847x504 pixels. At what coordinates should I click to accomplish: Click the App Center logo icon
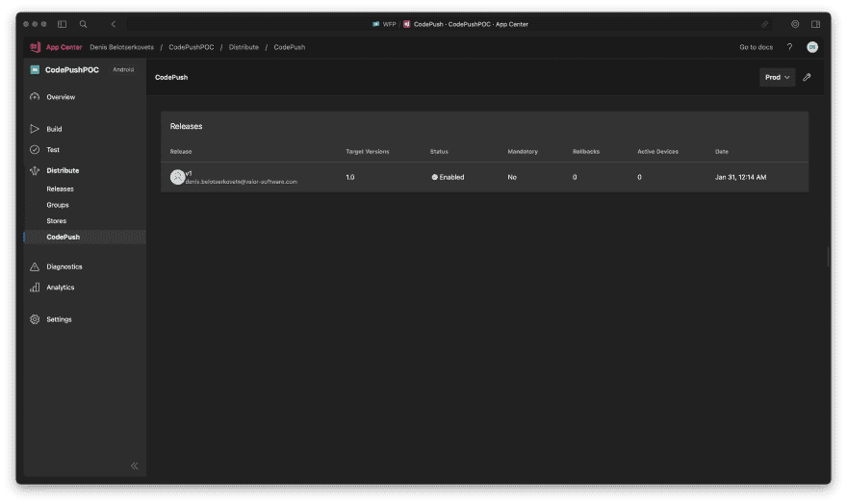coord(35,47)
